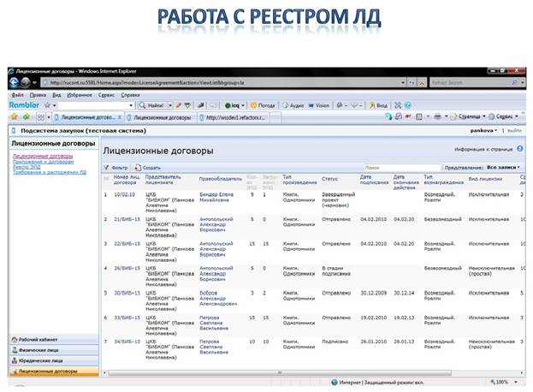The image size is (533, 392).
Task: Click Погода weather toolbar button
Action: coord(261,104)
